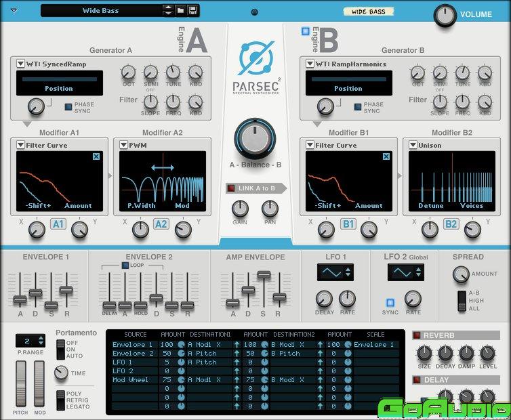
Task: Adjust P.RANGE value stepper
Action: (x=41, y=341)
